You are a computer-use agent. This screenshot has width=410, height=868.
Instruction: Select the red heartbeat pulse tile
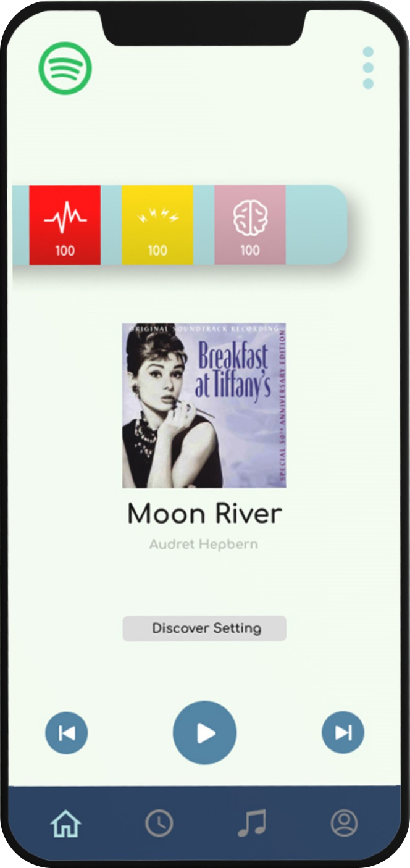point(65,225)
